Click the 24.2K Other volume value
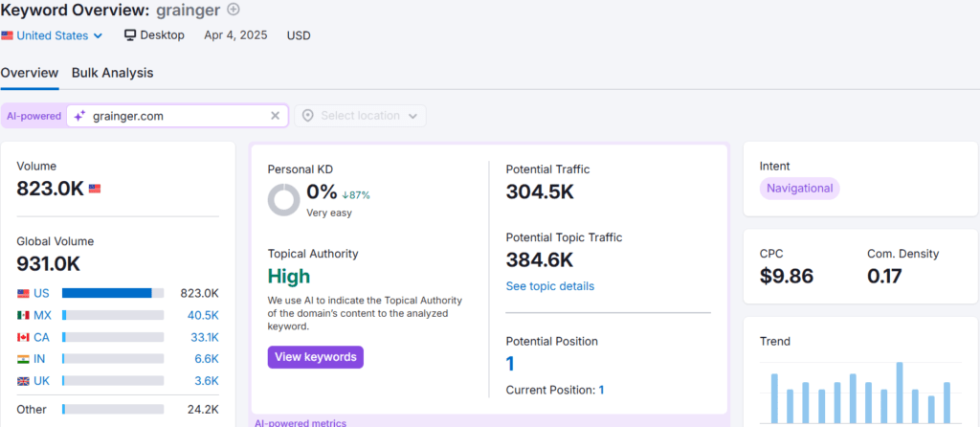Screen dimensions: 980x427 tap(203, 410)
